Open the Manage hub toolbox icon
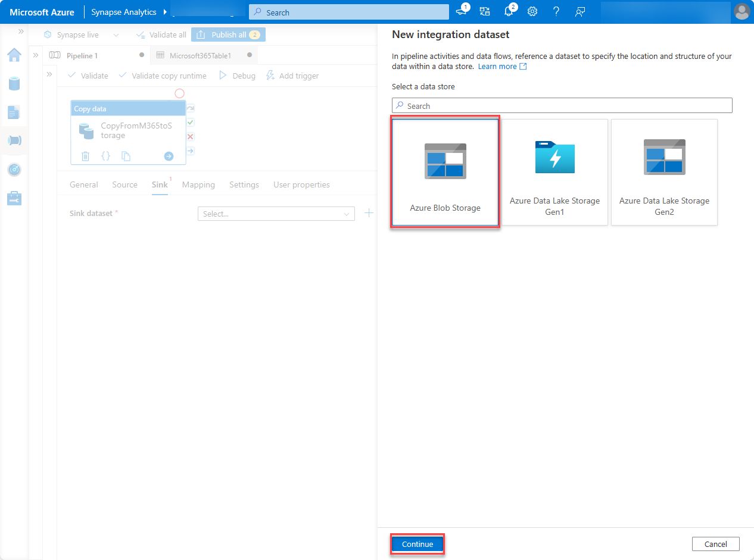This screenshot has width=754, height=560. [14, 198]
